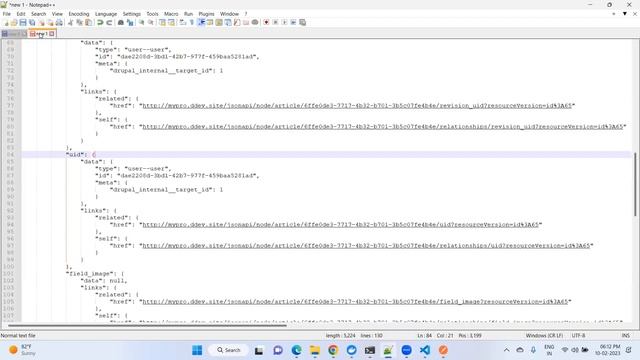The image size is (640, 360).
Task: Toggle INS insert mode in status bar
Action: coord(625,336)
